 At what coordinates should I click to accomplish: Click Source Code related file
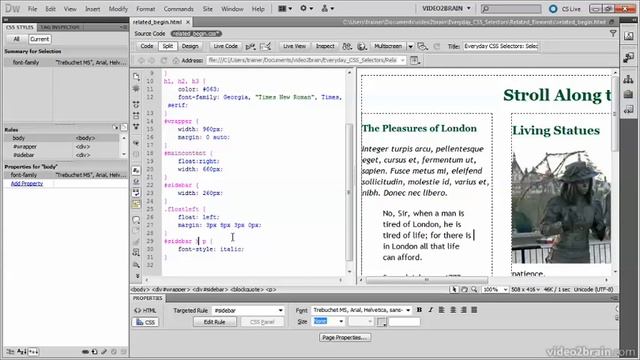point(150,33)
